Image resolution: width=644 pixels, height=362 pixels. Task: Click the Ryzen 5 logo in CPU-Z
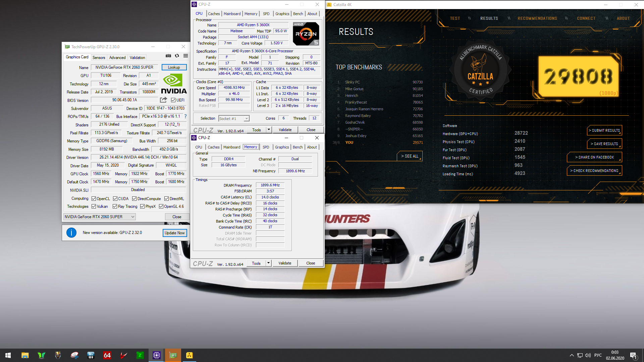(x=306, y=34)
